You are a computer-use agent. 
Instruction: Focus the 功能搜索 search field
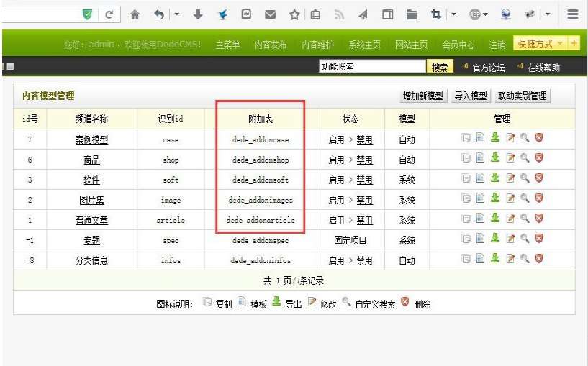[372, 67]
